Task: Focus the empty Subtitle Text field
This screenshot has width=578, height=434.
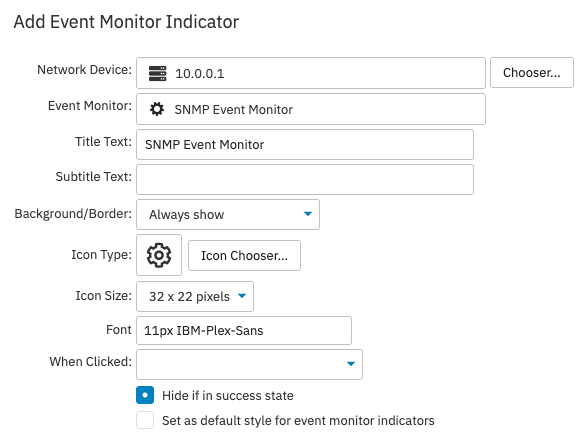Action: (305, 180)
